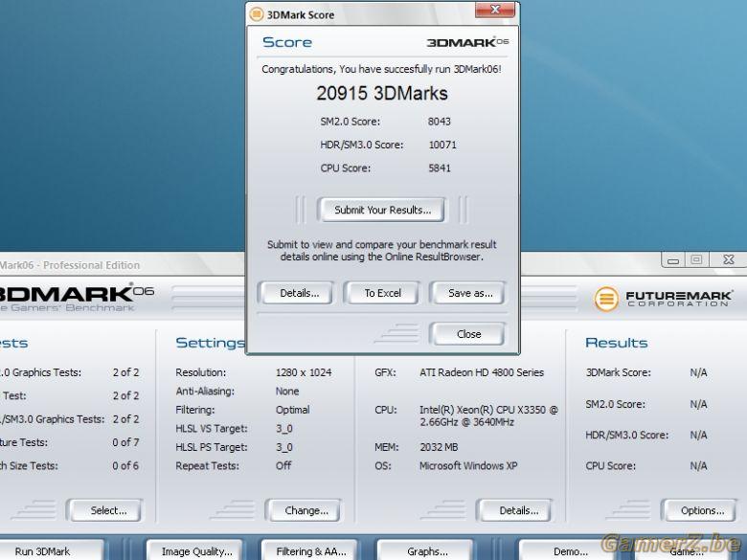
Task: Click the 3DMark Score N/A value in Results
Action: 698,372
